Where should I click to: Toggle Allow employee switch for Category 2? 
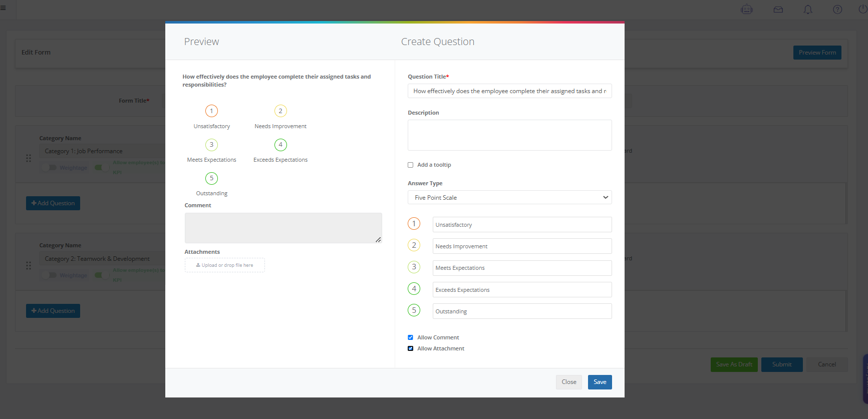coord(102,275)
